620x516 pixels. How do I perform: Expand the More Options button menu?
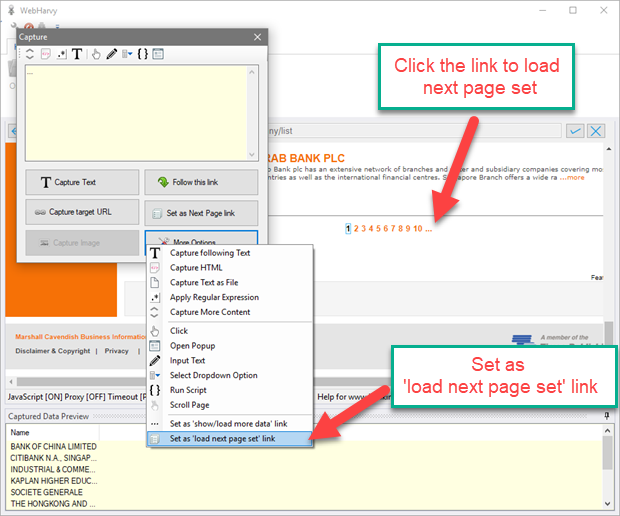pos(201,242)
